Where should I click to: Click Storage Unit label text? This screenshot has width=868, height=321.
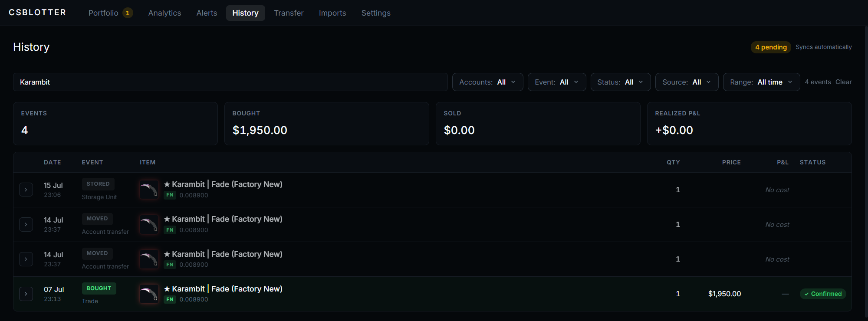(x=99, y=197)
